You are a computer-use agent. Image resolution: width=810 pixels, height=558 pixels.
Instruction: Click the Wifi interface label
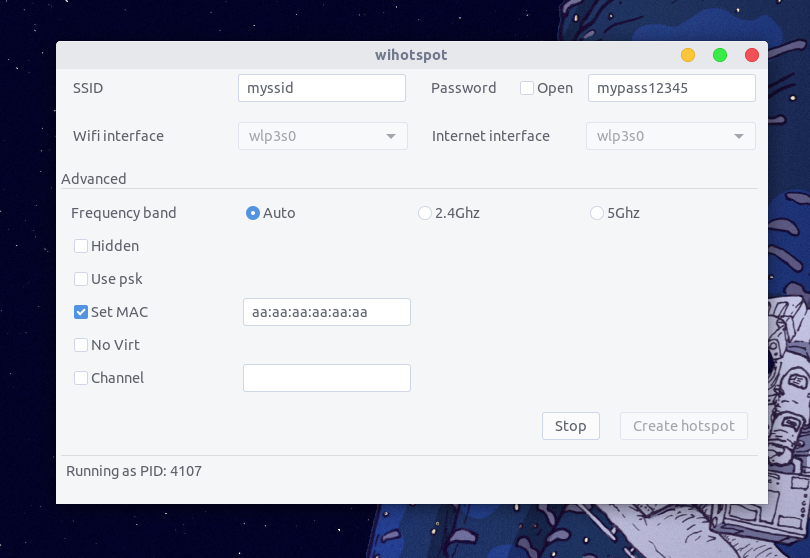pyautogui.click(x=118, y=136)
